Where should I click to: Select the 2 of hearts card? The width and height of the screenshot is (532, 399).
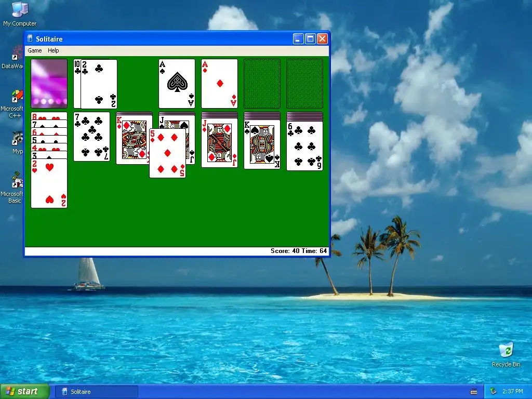pyautogui.click(x=49, y=183)
